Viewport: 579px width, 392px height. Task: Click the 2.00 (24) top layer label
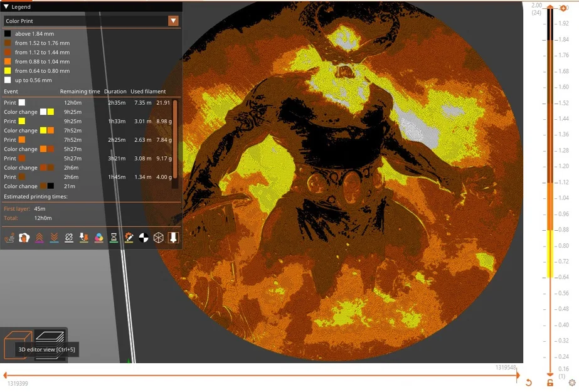pos(536,9)
